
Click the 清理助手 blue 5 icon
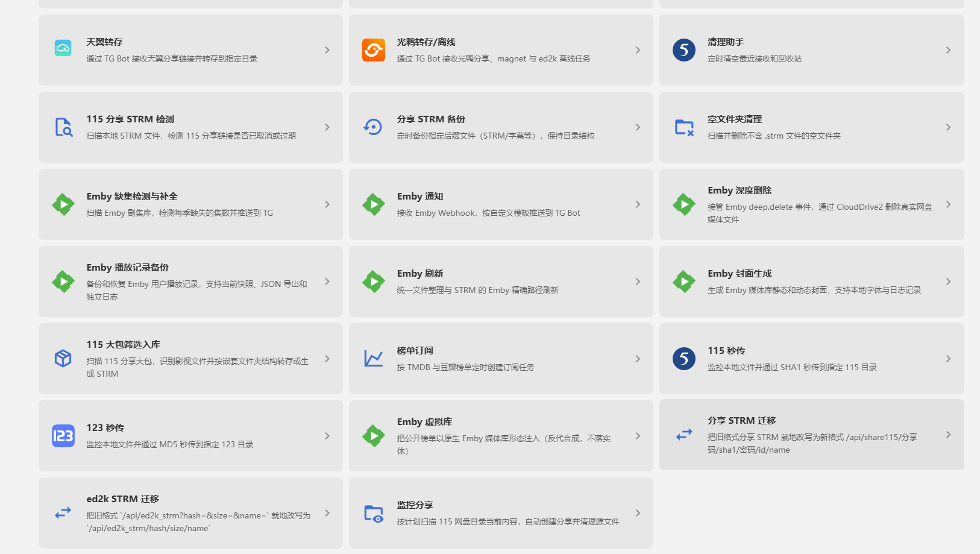[x=684, y=50]
